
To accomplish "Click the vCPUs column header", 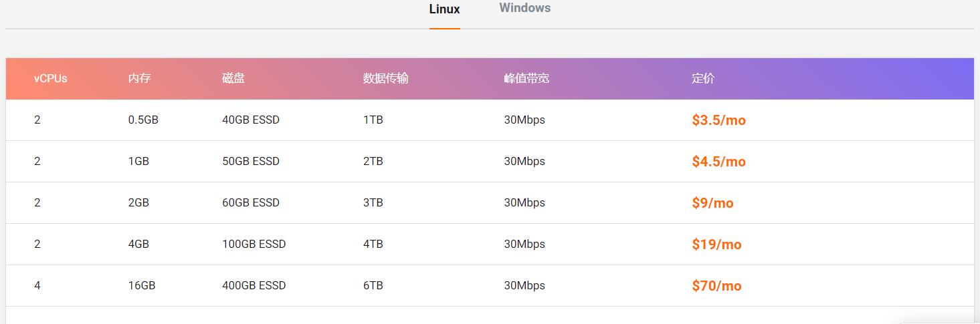I will click(x=51, y=78).
